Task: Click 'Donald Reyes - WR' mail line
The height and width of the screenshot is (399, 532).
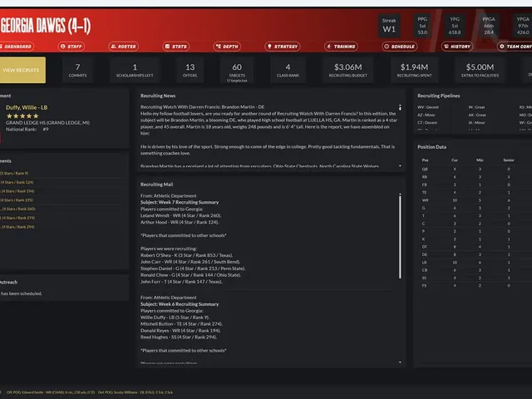Action: pos(180,331)
